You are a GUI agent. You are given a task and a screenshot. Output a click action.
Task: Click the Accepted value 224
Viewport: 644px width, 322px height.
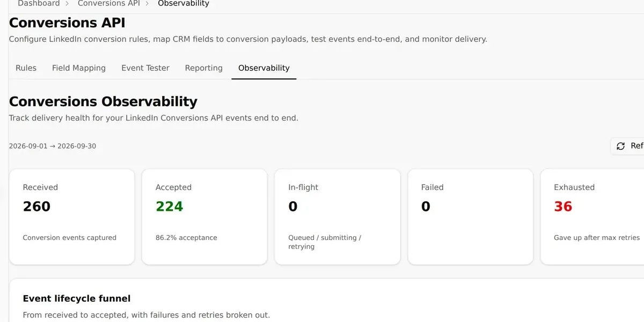pos(170,206)
